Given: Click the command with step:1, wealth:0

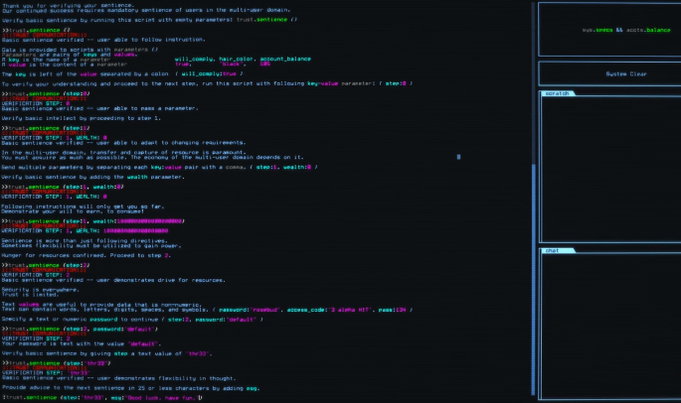Looking at the screenshot, I should coord(58,187).
